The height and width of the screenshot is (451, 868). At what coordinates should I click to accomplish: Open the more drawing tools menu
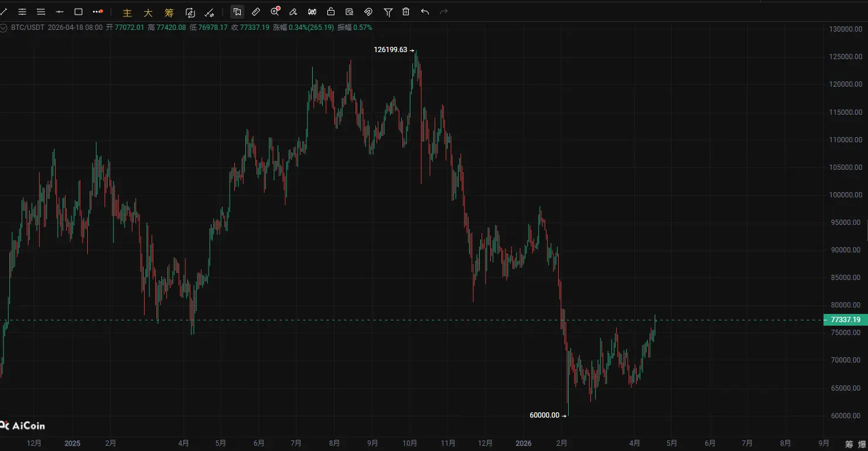[98, 12]
